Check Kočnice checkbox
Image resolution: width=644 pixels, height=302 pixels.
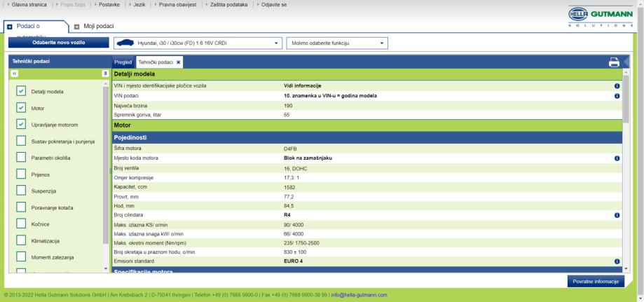pyautogui.click(x=21, y=224)
